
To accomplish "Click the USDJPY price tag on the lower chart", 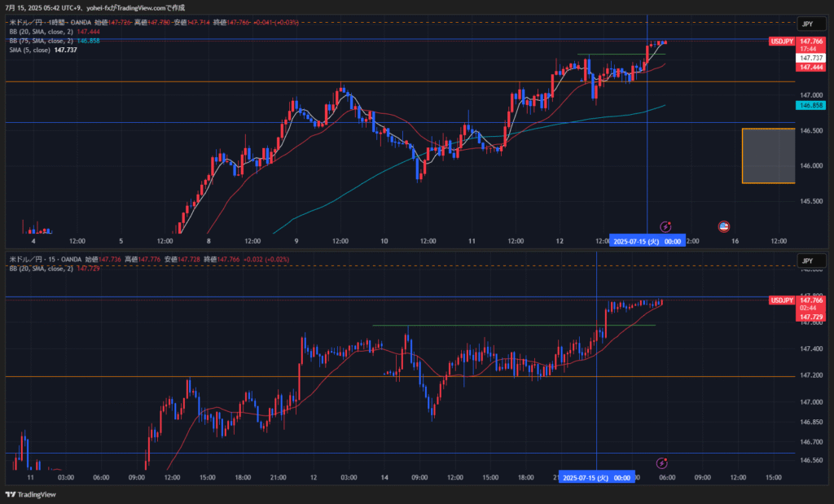I will pyautogui.click(x=782, y=300).
